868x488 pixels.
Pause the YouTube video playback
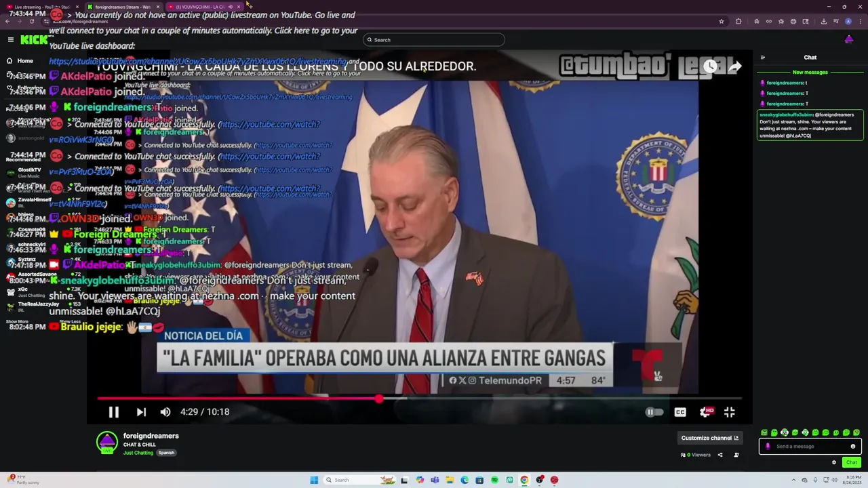(x=114, y=412)
